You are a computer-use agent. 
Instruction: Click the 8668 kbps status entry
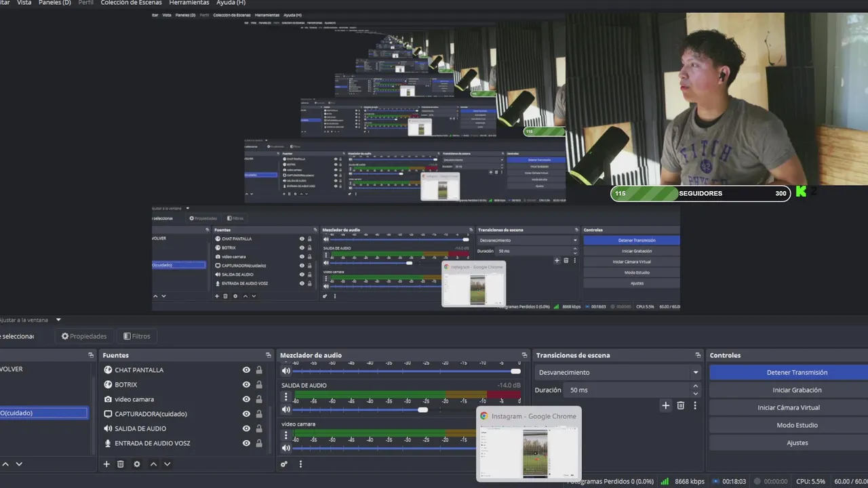[688, 481]
